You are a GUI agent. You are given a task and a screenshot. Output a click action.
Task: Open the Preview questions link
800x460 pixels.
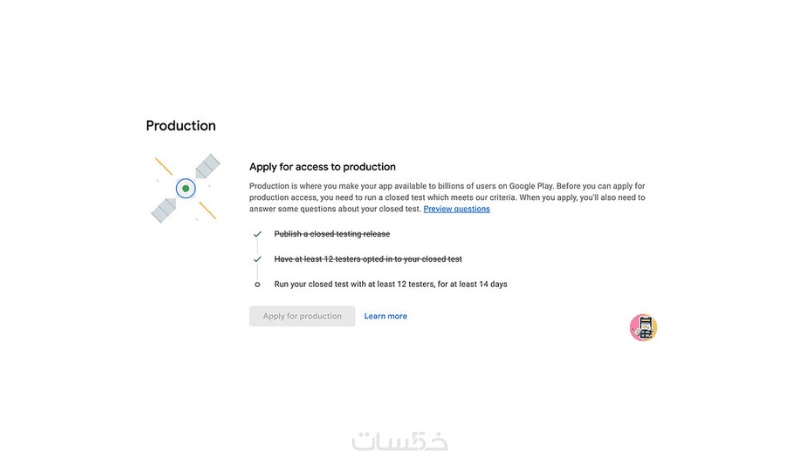[457, 209]
